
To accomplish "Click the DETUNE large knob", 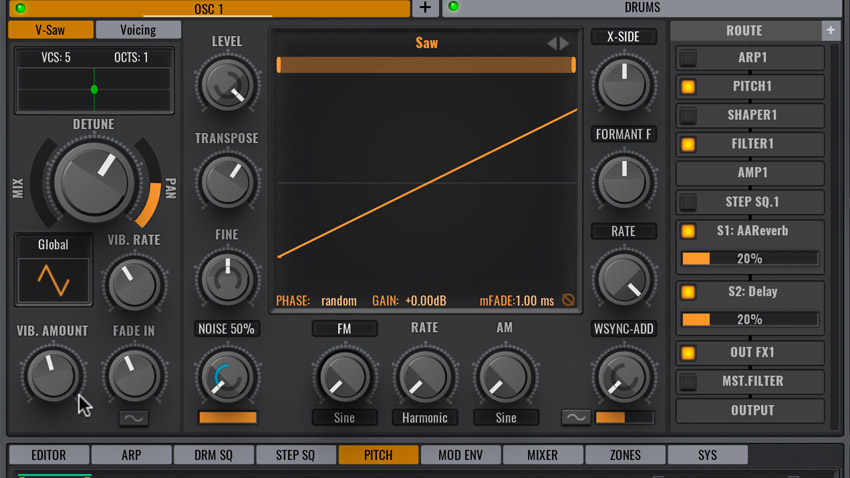I will click(x=94, y=182).
